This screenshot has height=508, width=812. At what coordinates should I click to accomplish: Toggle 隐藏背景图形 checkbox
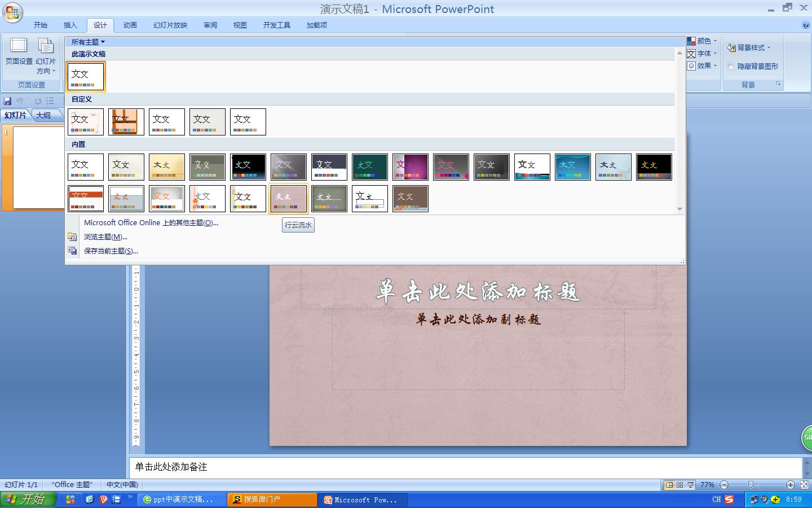[731, 67]
